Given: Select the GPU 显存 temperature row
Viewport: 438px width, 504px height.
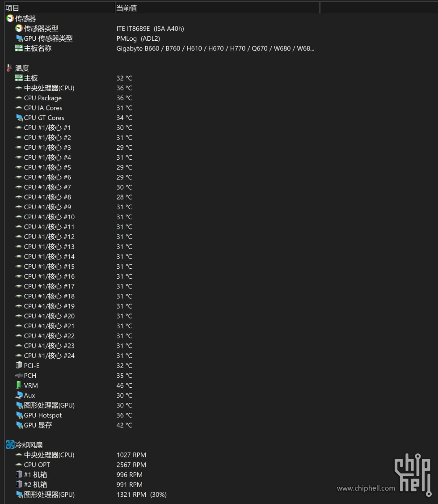Looking at the screenshot, I should [x=161, y=425].
